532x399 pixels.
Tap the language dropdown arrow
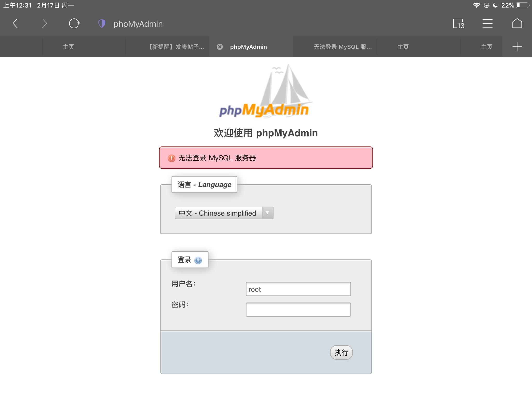pyautogui.click(x=267, y=213)
